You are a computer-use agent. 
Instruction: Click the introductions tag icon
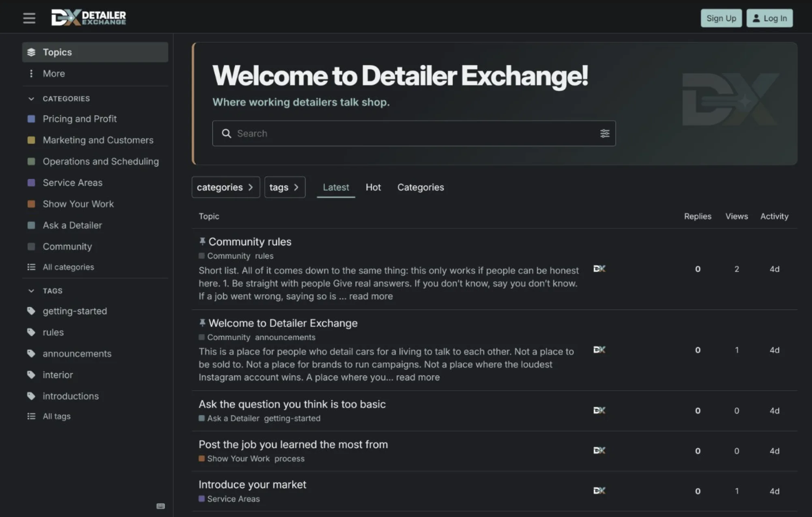(x=31, y=396)
